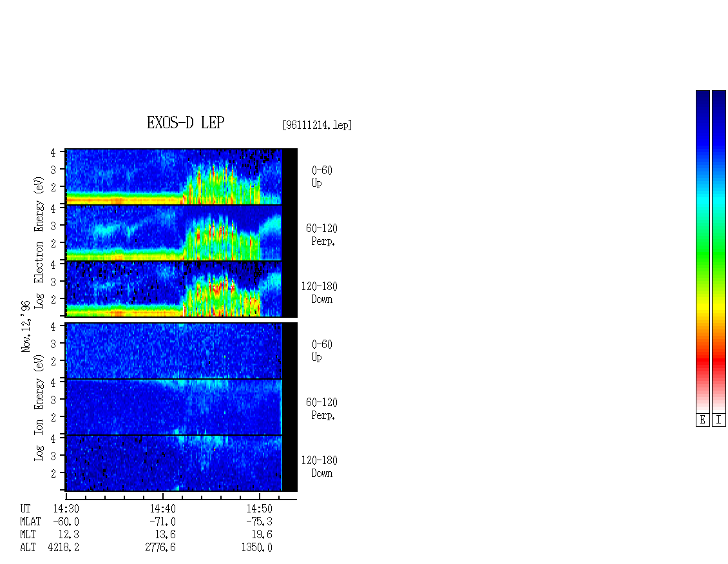Click the electron 0-60 Up pitch angle label
Screen dimensions: 728x564
point(321,177)
